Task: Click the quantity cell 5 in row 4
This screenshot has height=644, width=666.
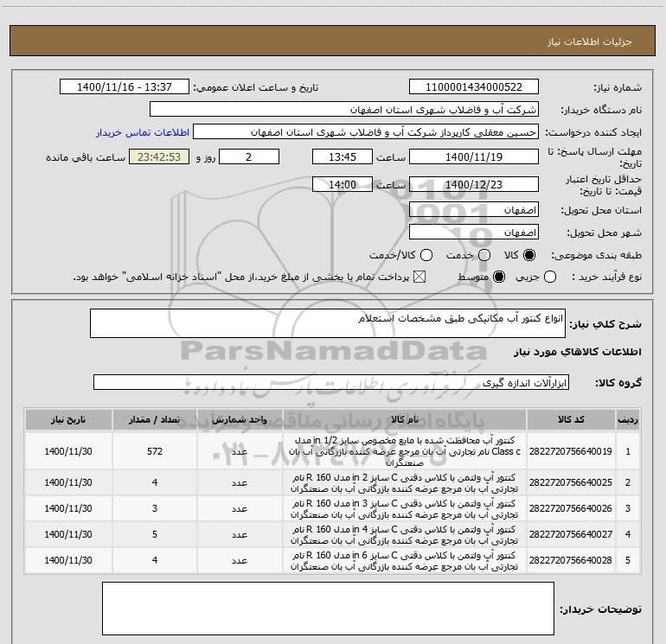Action: 155,534
